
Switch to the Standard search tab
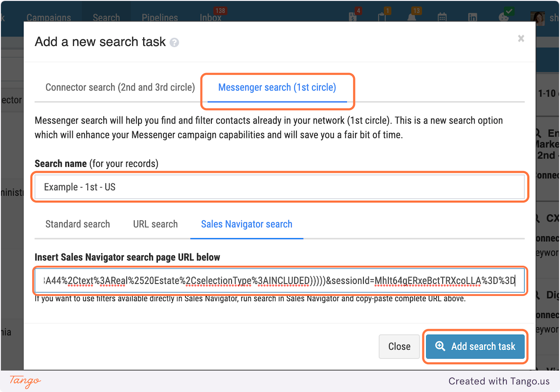tap(77, 224)
